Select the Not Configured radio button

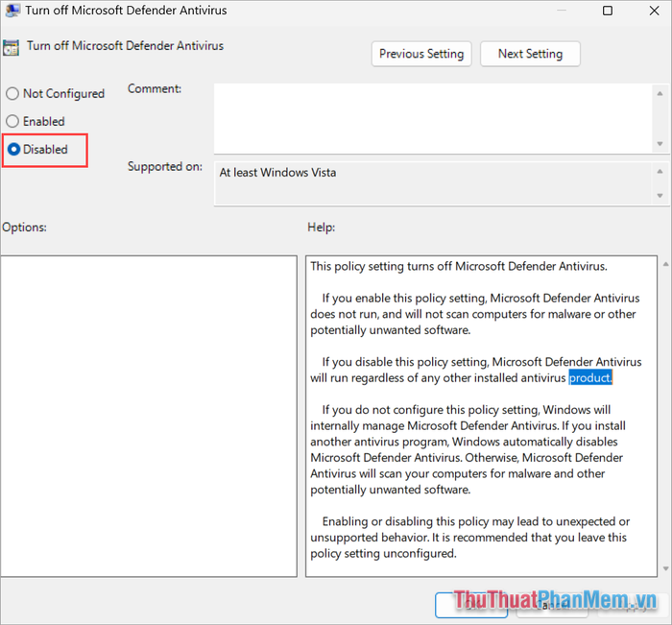pos(12,94)
